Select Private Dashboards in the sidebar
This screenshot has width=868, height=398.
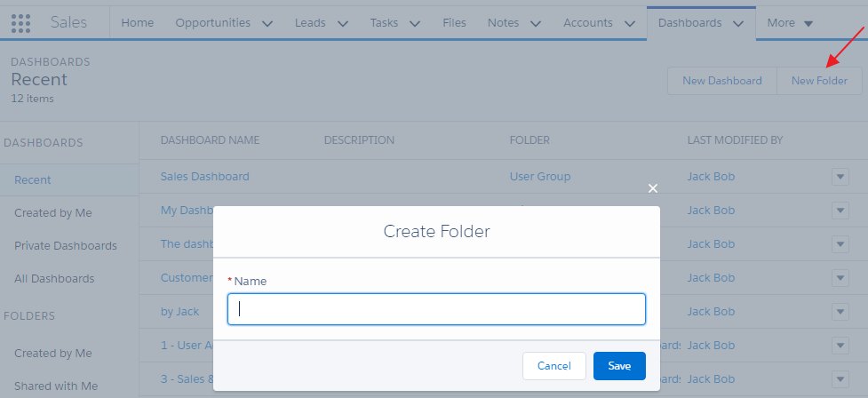coord(66,246)
